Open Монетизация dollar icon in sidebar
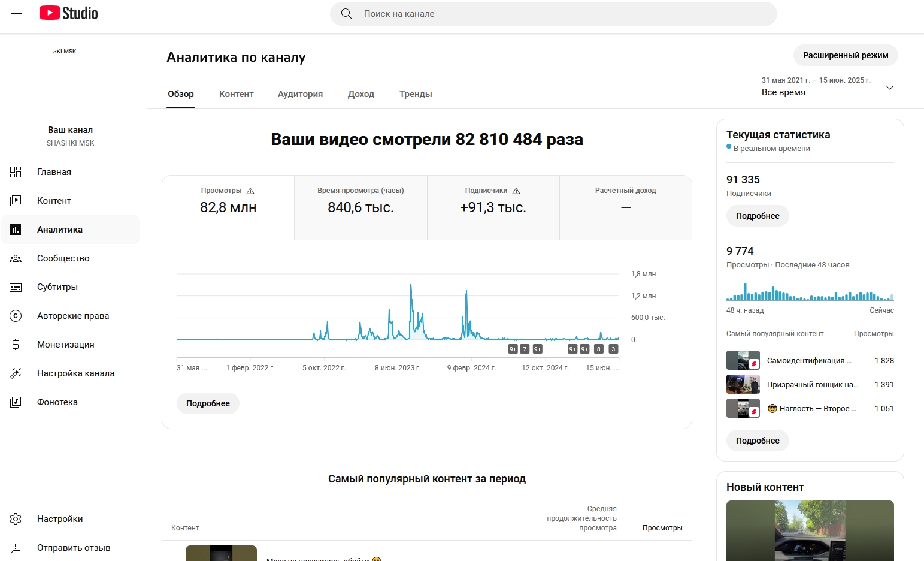 [x=16, y=345]
